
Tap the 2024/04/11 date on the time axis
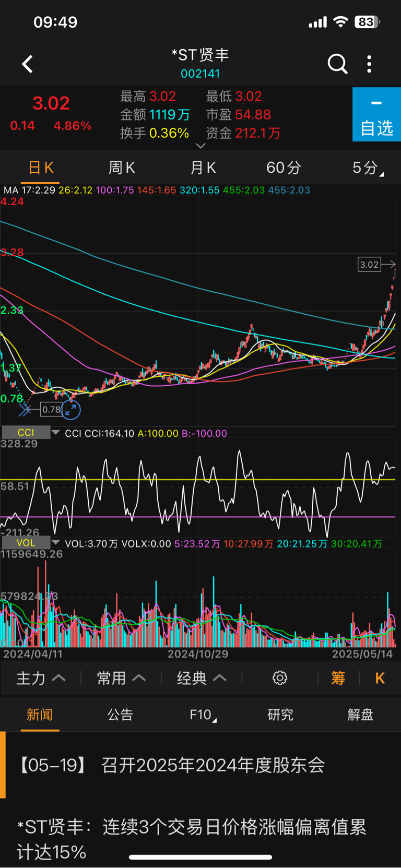[33, 653]
